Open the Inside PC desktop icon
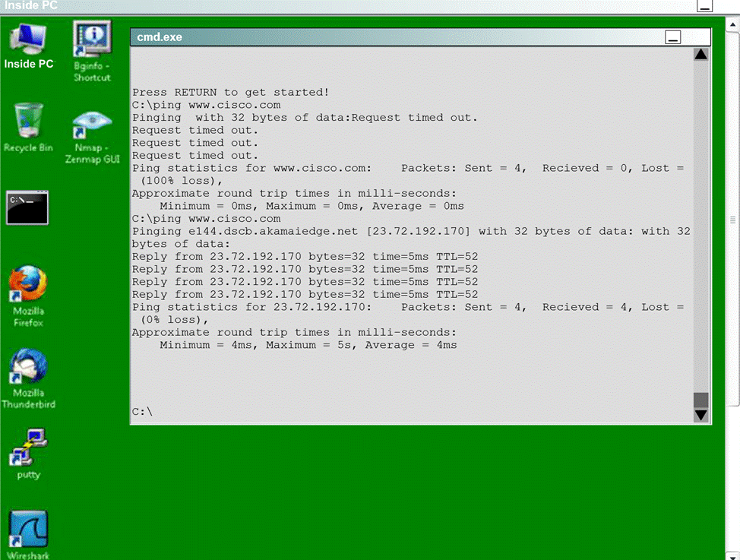The height and width of the screenshot is (560, 740). 29,43
